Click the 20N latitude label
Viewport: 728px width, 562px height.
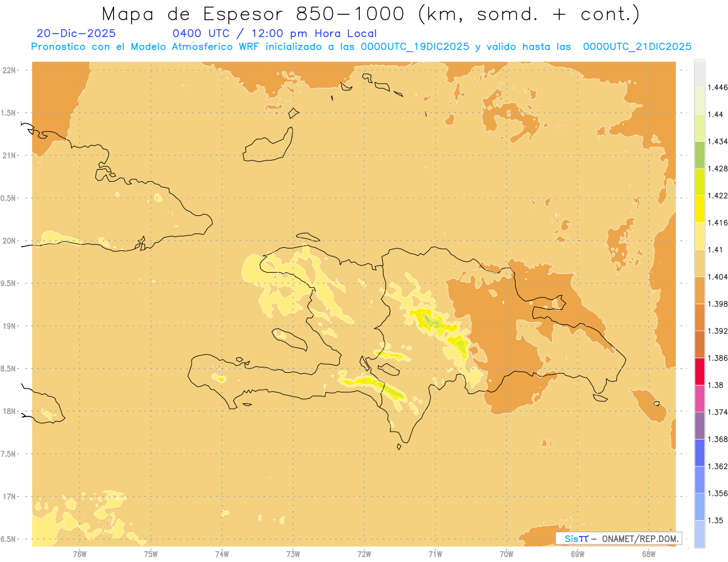tap(10, 241)
